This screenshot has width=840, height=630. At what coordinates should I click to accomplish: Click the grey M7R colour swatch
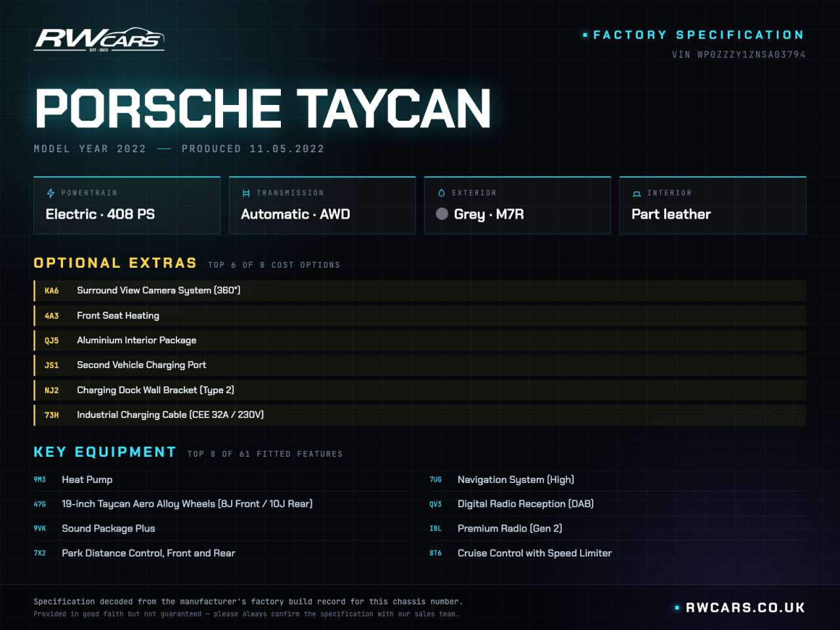coord(442,214)
